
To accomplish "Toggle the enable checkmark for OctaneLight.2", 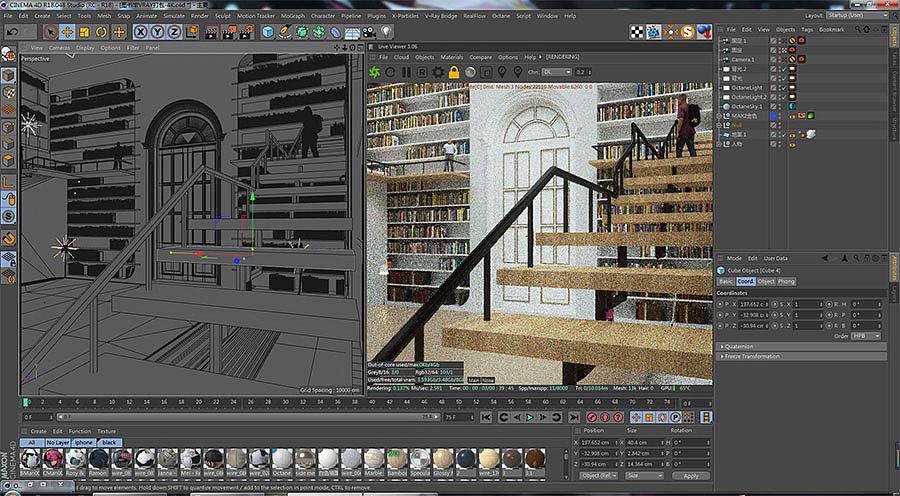I will point(783,98).
